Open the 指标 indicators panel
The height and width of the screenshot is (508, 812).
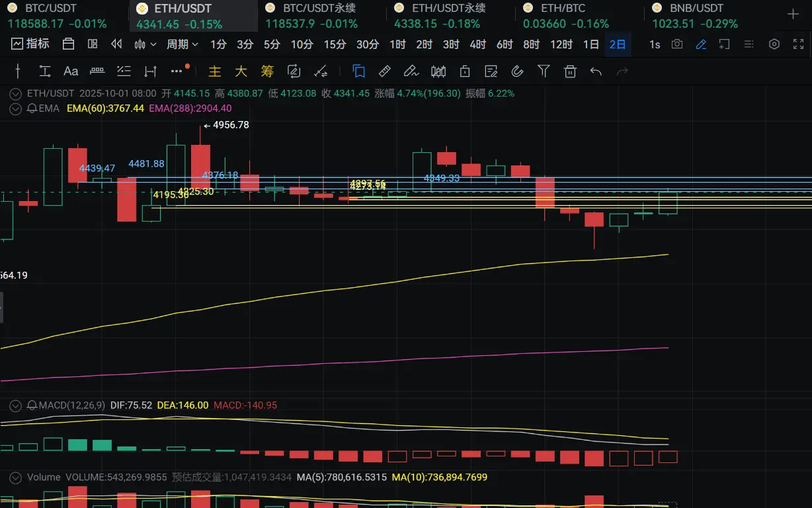click(x=30, y=44)
